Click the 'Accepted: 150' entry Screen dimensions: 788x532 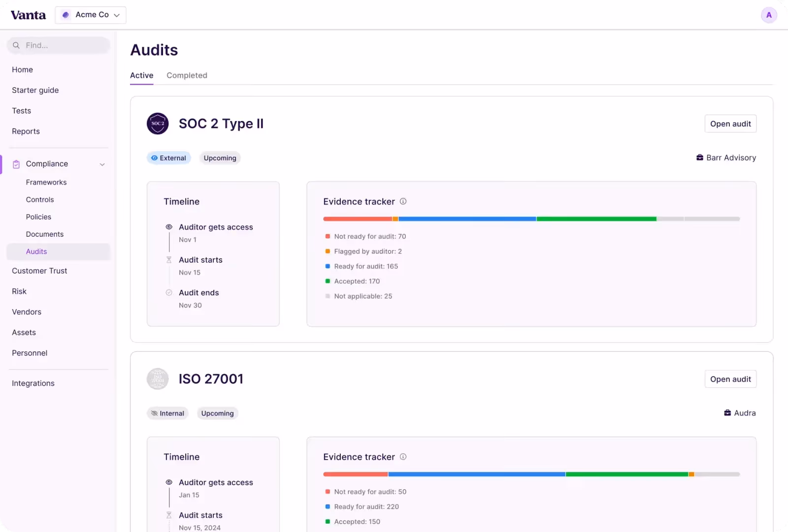point(353,522)
